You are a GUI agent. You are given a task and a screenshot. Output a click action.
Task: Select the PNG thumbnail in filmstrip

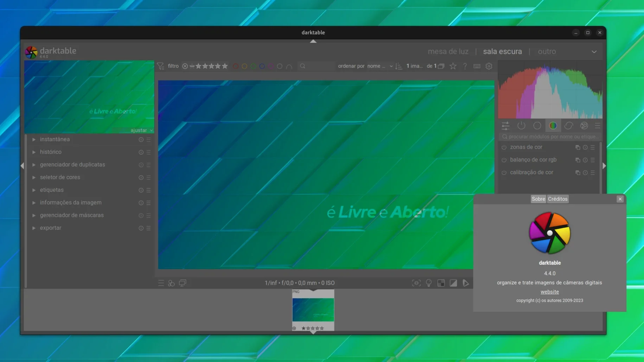pyautogui.click(x=313, y=310)
